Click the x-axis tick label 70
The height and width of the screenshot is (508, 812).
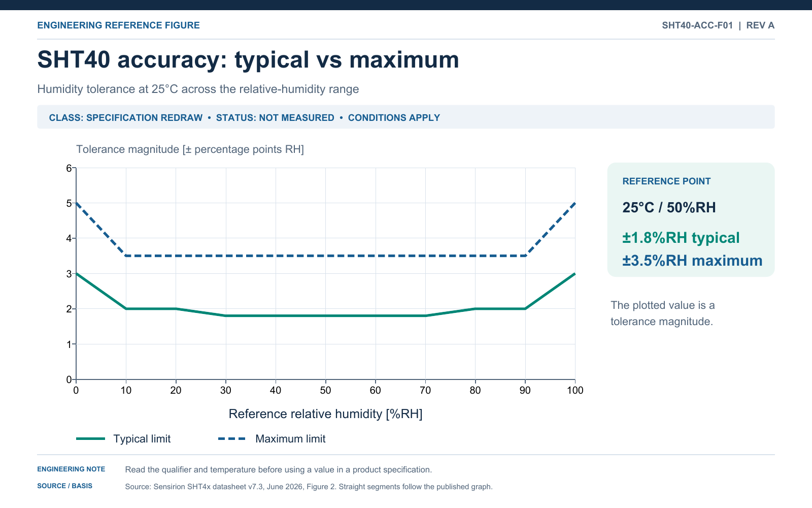pyautogui.click(x=425, y=390)
